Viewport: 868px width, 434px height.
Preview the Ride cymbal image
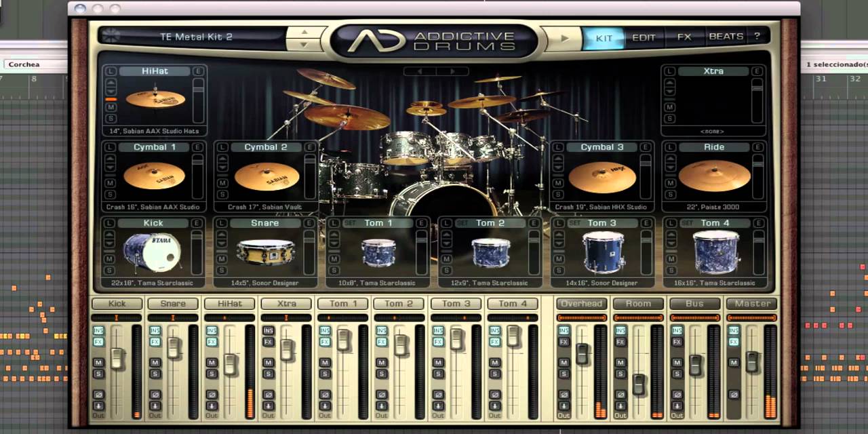[x=714, y=176]
